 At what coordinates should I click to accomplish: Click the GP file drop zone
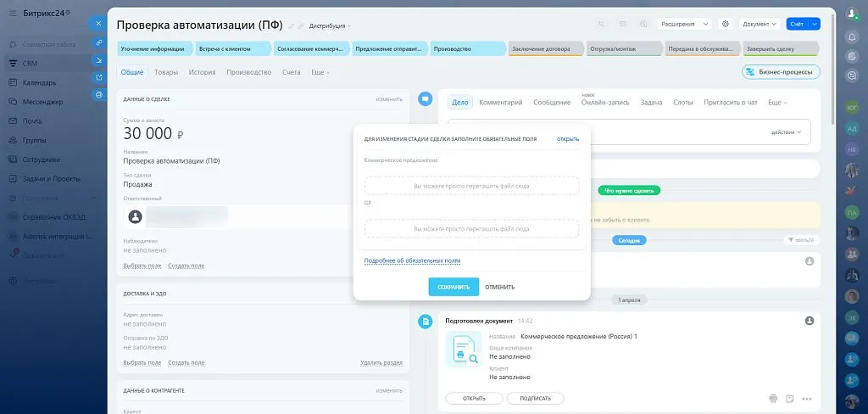click(471, 228)
